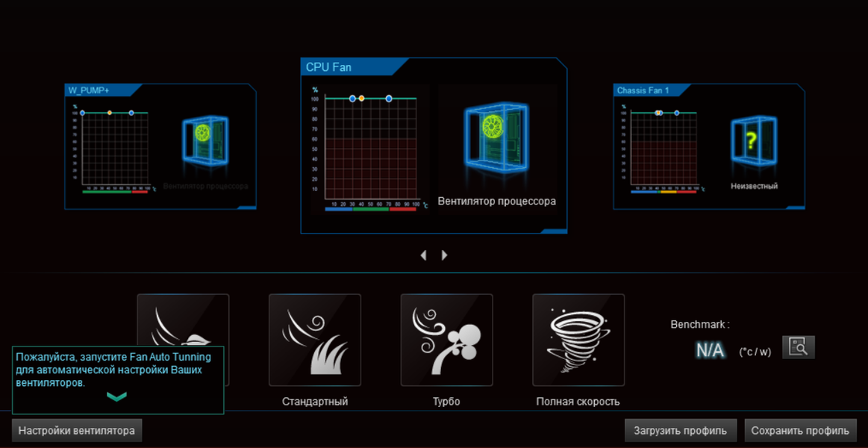Click Сохранить профиль button
This screenshot has height=448, width=868.
coord(801,430)
